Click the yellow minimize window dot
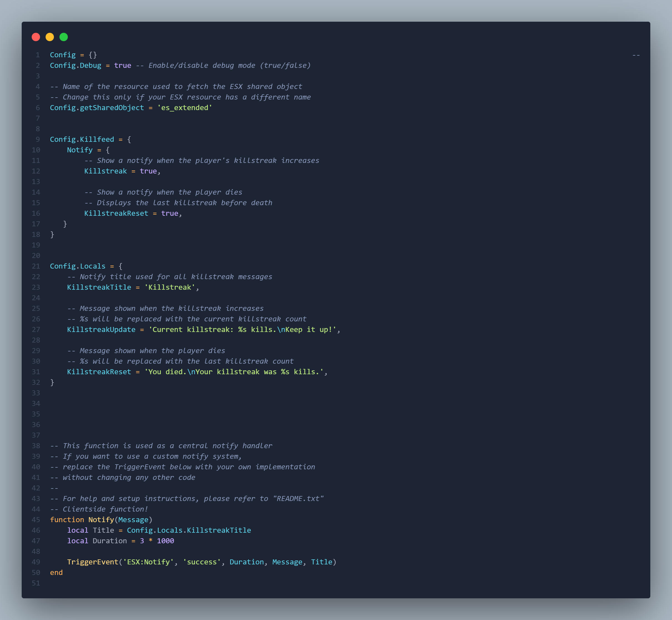 [x=50, y=37]
